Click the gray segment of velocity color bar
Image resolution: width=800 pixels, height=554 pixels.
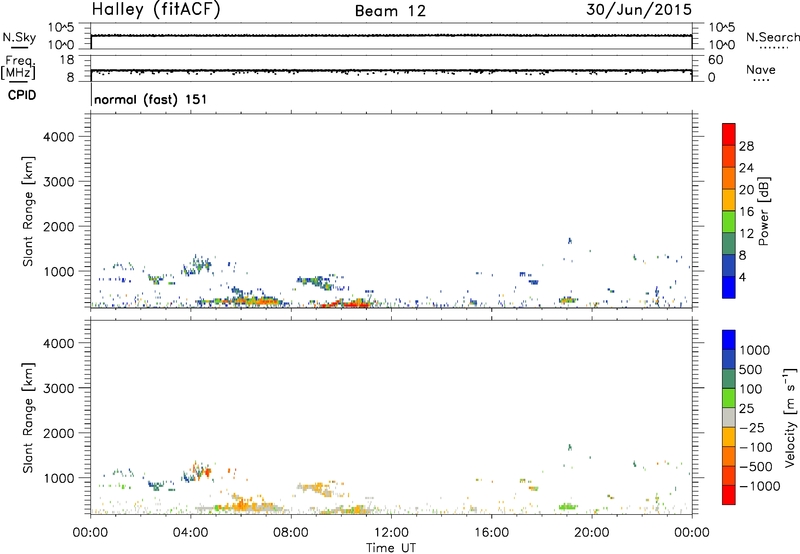pyautogui.click(x=729, y=418)
